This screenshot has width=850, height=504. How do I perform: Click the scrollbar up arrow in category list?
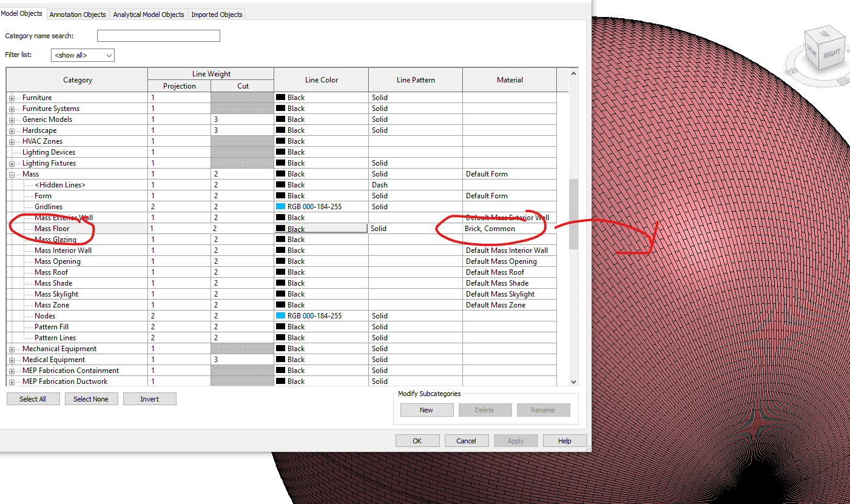(573, 73)
